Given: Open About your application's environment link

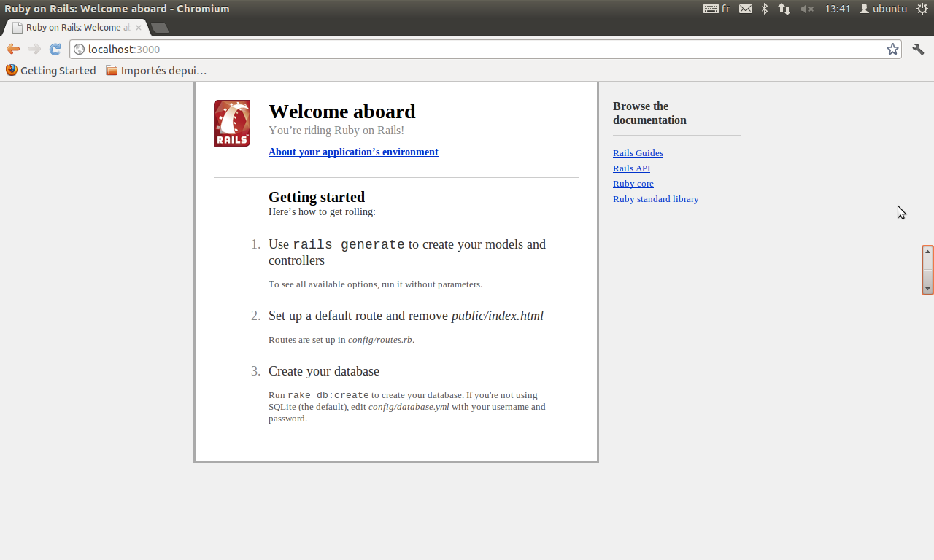Looking at the screenshot, I should [353, 152].
